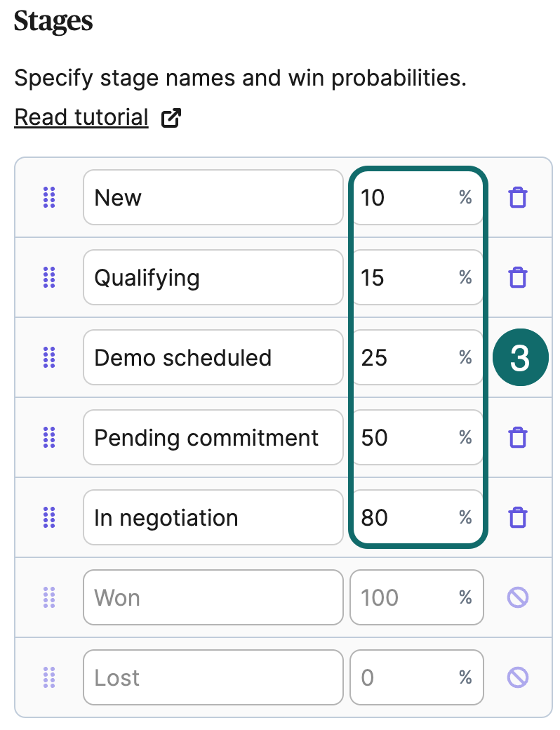Click trash icon next to Pending commitment
The height and width of the screenshot is (730, 560).
(518, 437)
